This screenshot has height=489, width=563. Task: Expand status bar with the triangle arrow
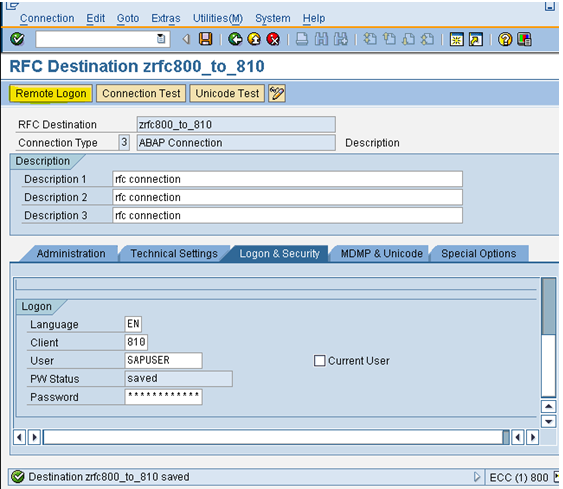[x=476, y=477]
